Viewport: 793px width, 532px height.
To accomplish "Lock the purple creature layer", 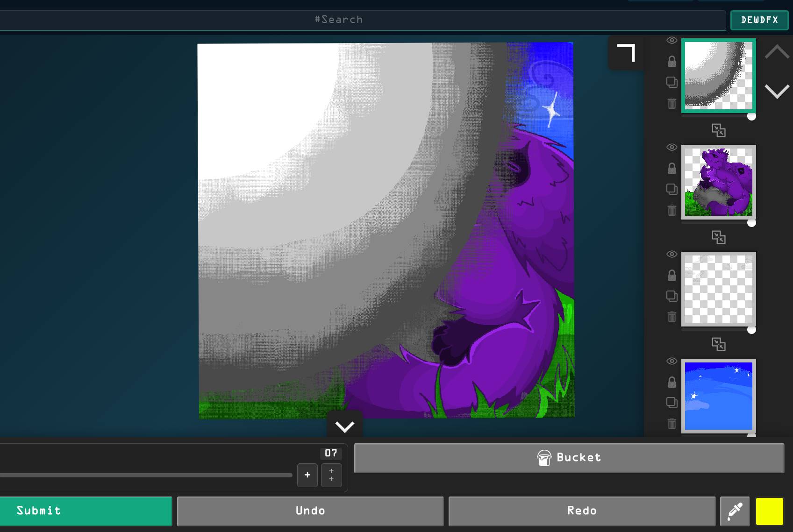I will 672,168.
